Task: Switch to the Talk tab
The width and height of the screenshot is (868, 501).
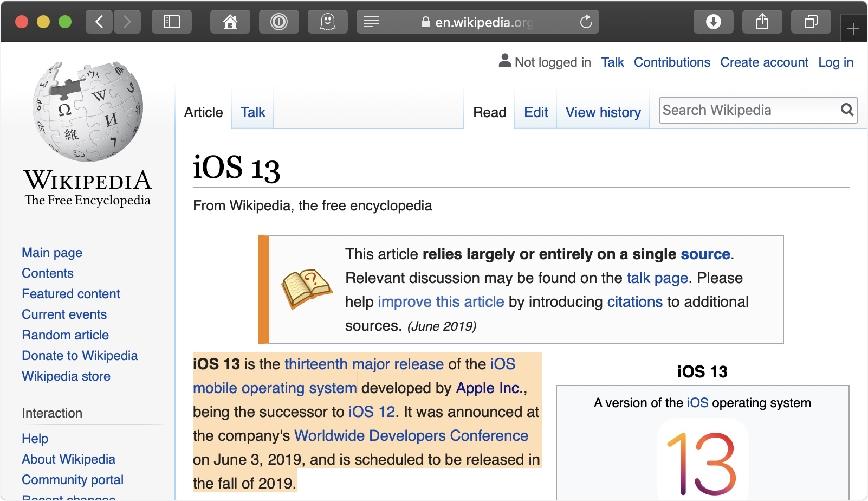Action: 252,112
